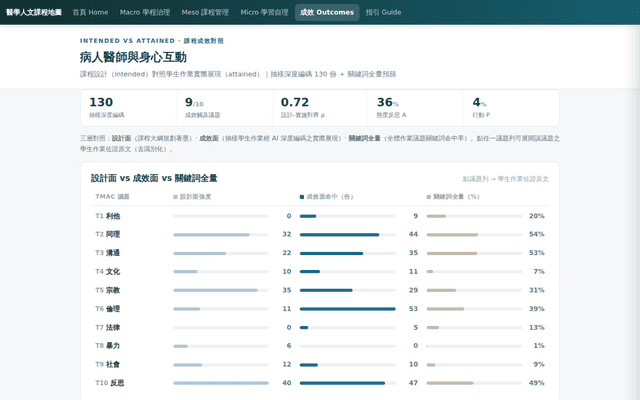
Task: Expand the T4 文化 topic label
Action: (x=108, y=271)
